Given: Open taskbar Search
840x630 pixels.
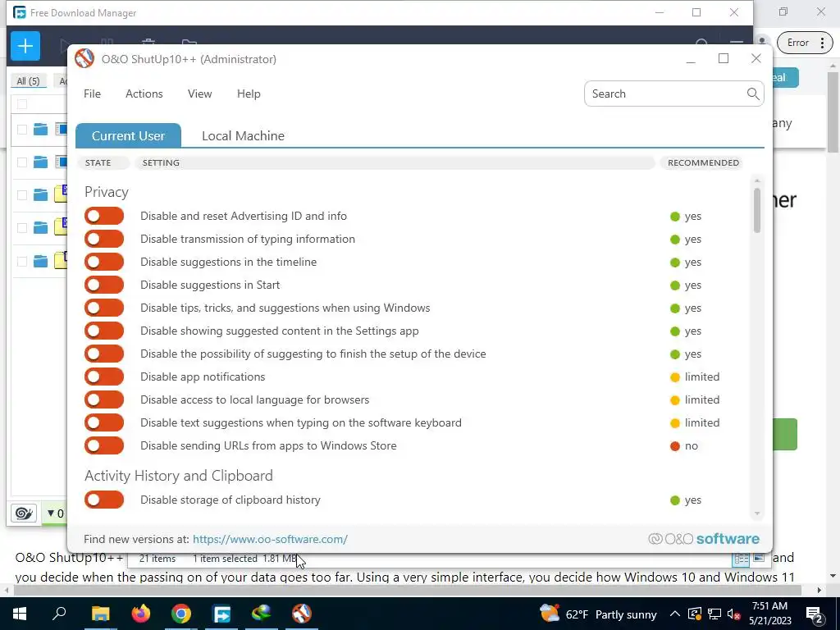Looking at the screenshot, I should click(59, 614).
